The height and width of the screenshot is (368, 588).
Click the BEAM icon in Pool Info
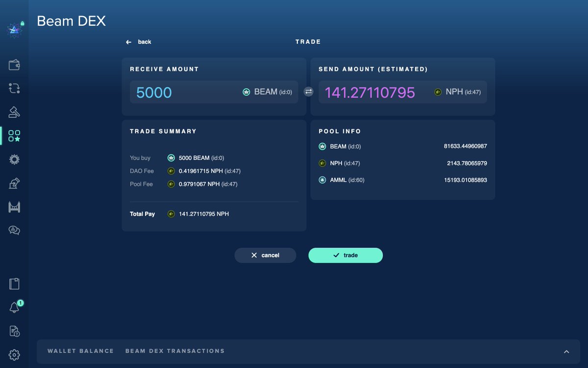tap(322, 146)
